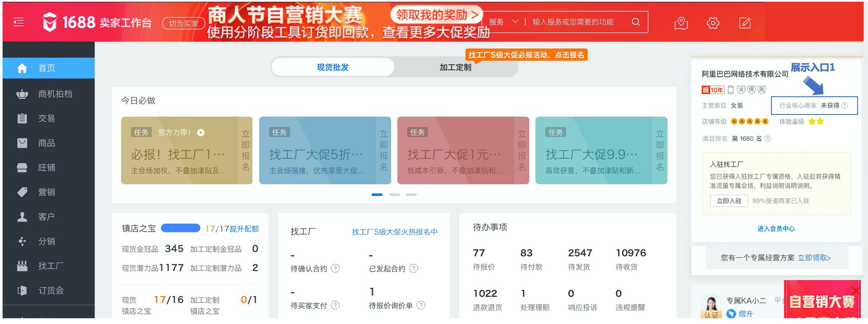Switch to the 加工定制 tab
The width and height of the screenshot is (868, 324).
point(455,67)
